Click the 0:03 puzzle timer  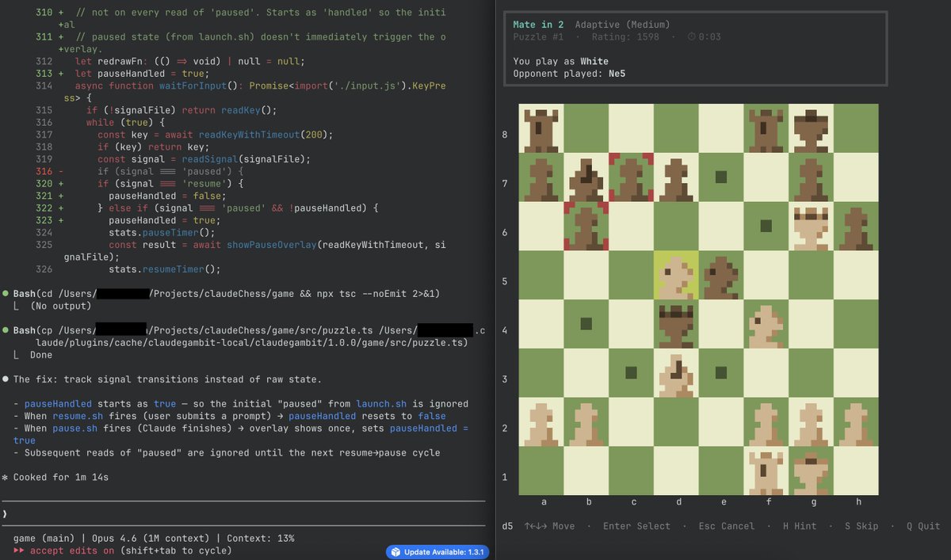point(705,37)
